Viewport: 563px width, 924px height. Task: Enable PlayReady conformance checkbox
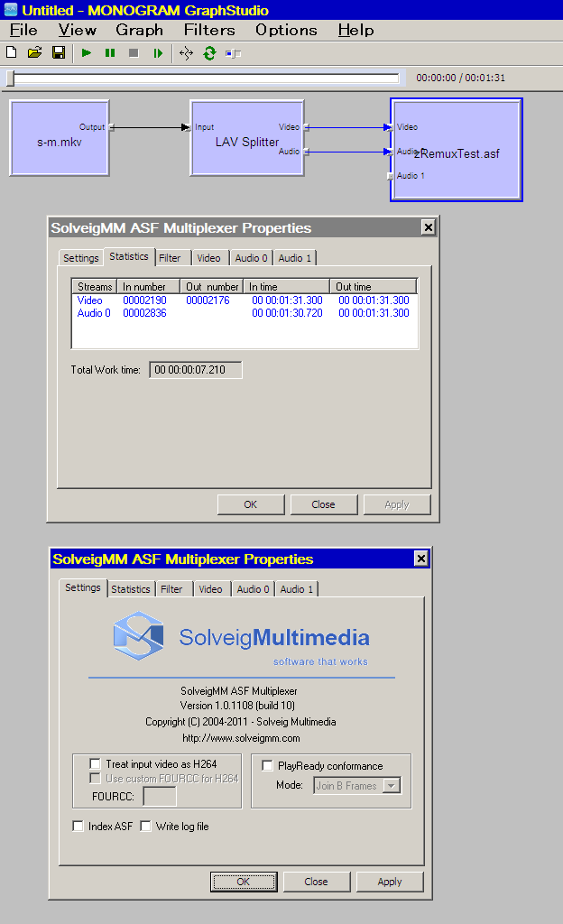pyautogui.click(x=267, y=765)
